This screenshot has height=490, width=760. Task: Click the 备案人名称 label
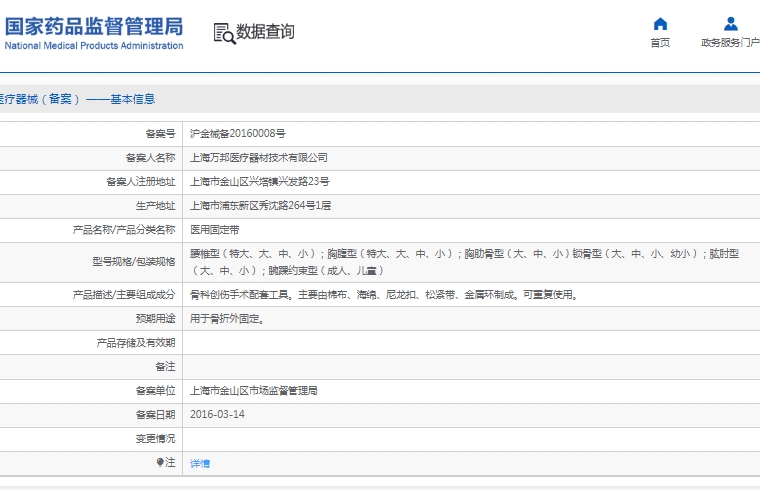[x=151, y=158]
